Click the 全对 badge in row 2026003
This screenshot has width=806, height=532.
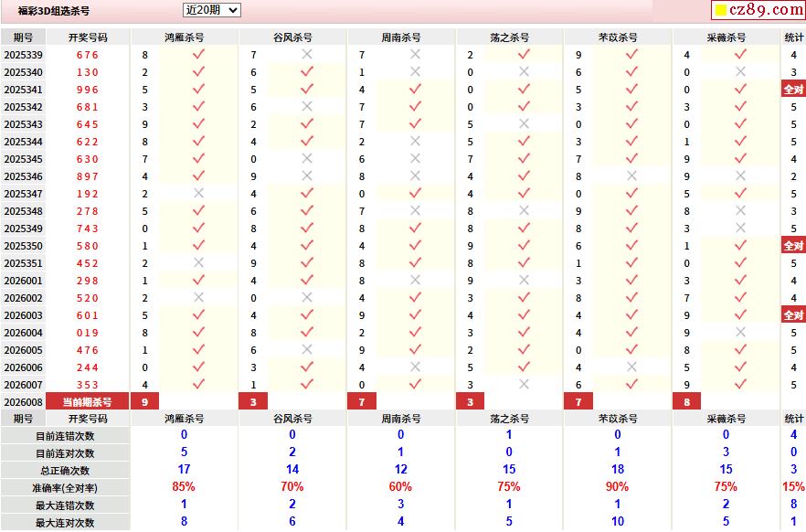(x=793, y=315)
